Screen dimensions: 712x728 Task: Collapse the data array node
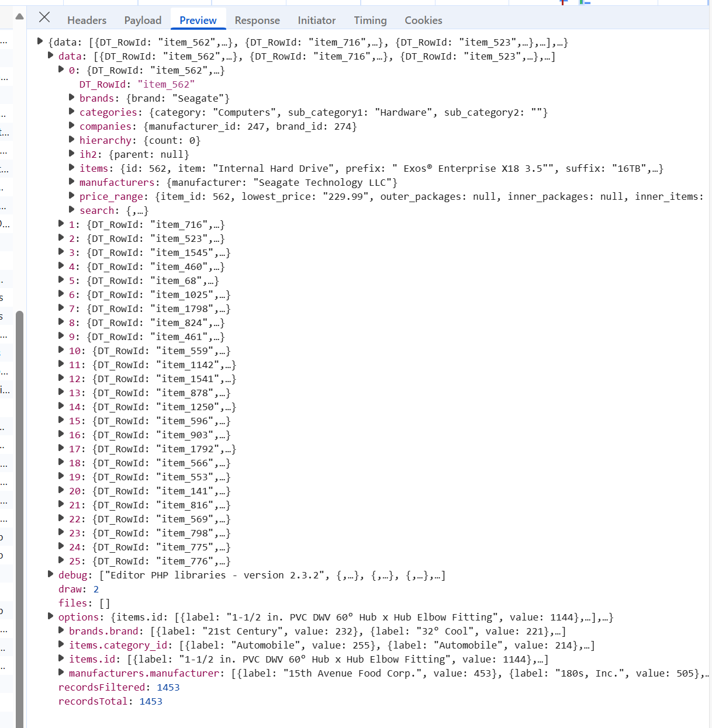coord(50,55)
